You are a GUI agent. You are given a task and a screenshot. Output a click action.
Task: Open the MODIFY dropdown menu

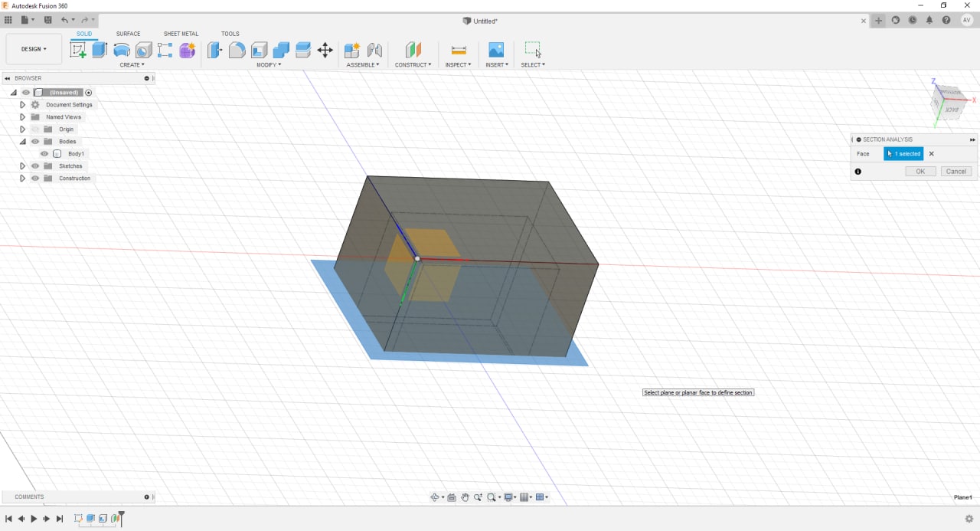pyautogui.click(x=269, y=65)
